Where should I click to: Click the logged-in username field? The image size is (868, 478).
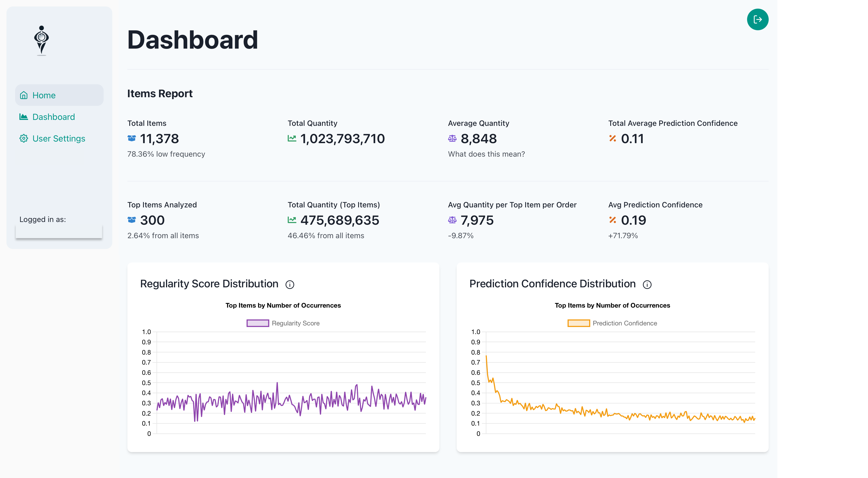click(x=59, y=232)
